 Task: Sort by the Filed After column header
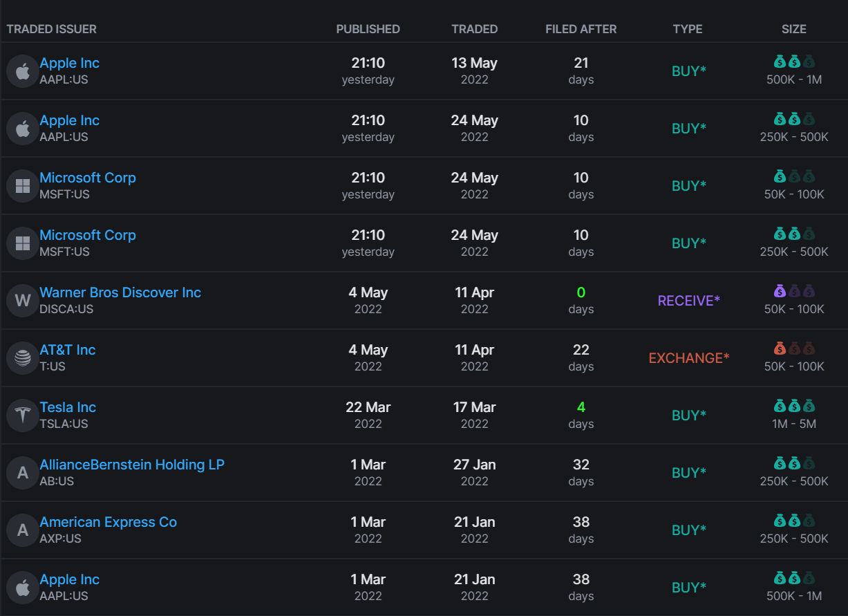point(581,29)
